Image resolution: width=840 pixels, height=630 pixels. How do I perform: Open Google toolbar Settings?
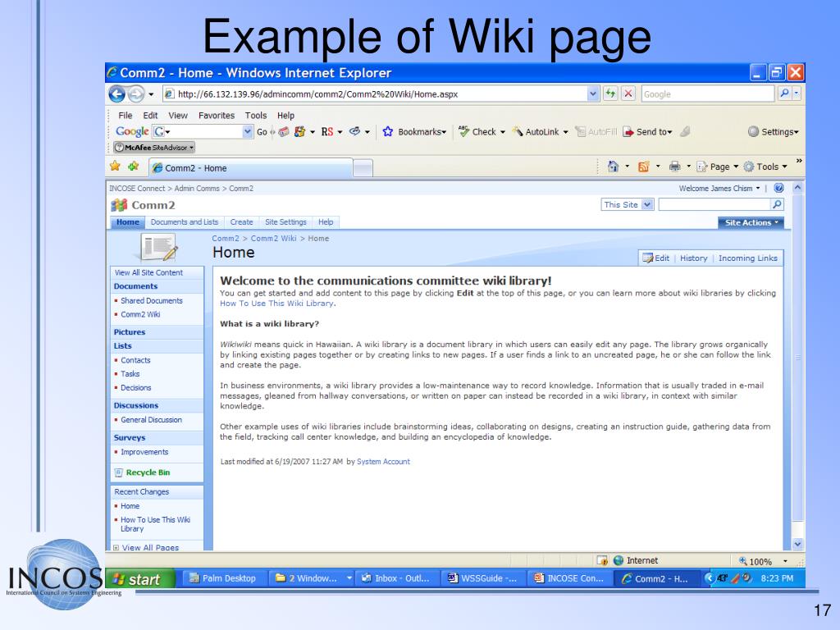tap(773, 132)
